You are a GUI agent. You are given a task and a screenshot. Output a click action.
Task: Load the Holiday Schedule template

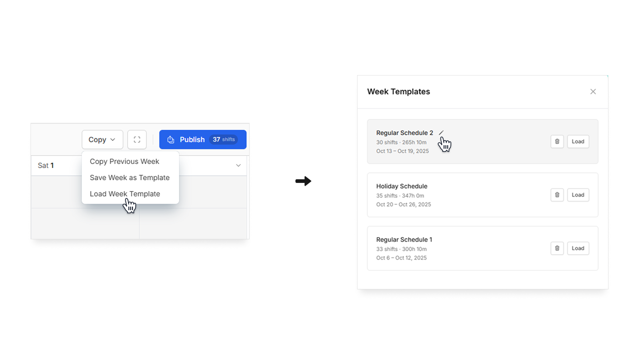click(x=578, y=195)
